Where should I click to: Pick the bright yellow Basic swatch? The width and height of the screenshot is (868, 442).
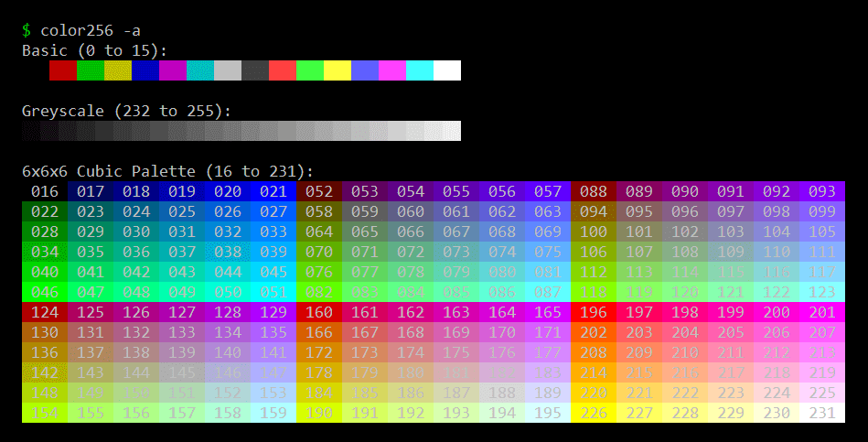tap(338, 70)
